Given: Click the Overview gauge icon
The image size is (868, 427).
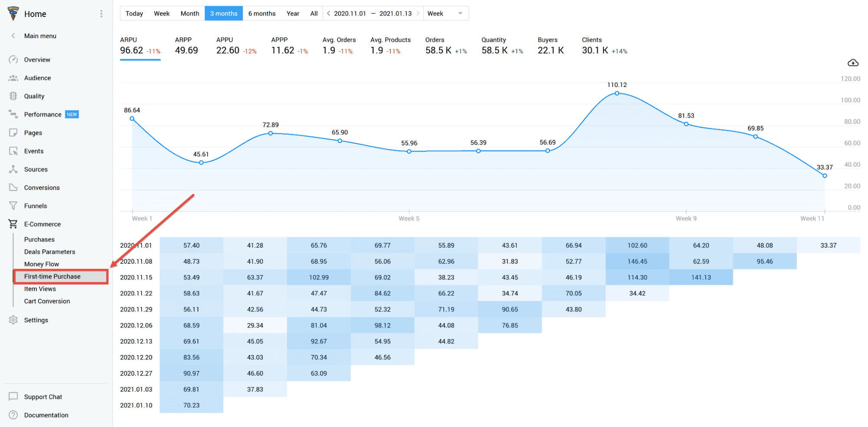Looking at the screenshot, I should point(13,60).
